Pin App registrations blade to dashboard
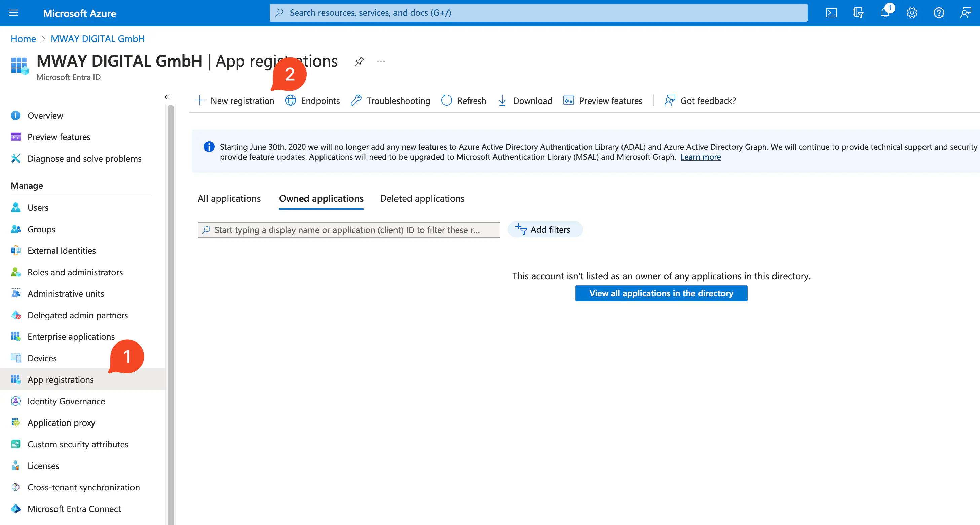Viewport: 980px width, 525px height. (x=359, y=61)
